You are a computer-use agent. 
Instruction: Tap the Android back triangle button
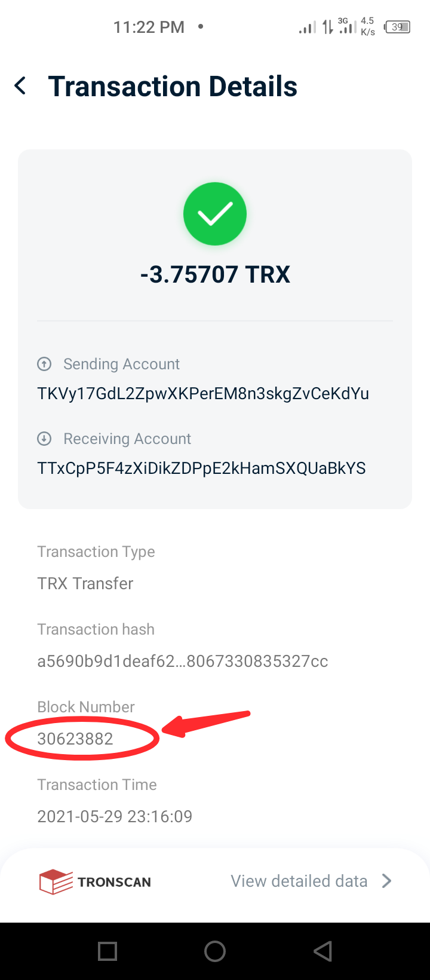tap(322, 951)
